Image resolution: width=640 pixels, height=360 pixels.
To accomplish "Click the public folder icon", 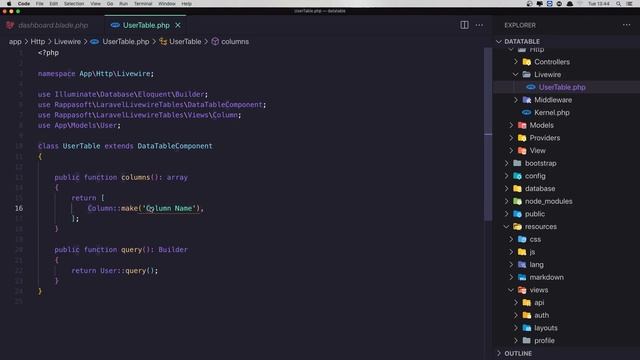I will tap(518, 213).
